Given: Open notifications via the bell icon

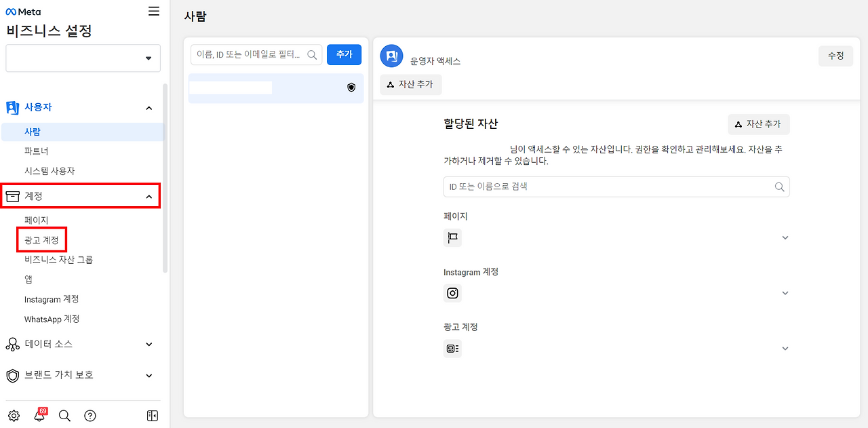Looking at the screenshot, I should tap(39, 416).
